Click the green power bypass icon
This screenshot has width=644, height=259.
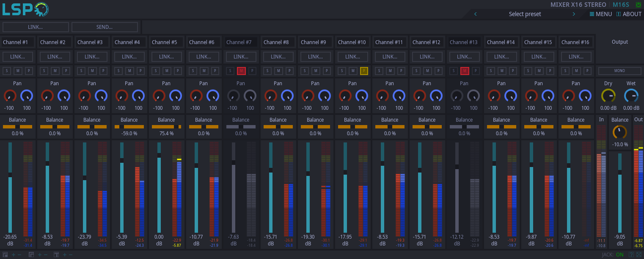[x=638, y=5]
